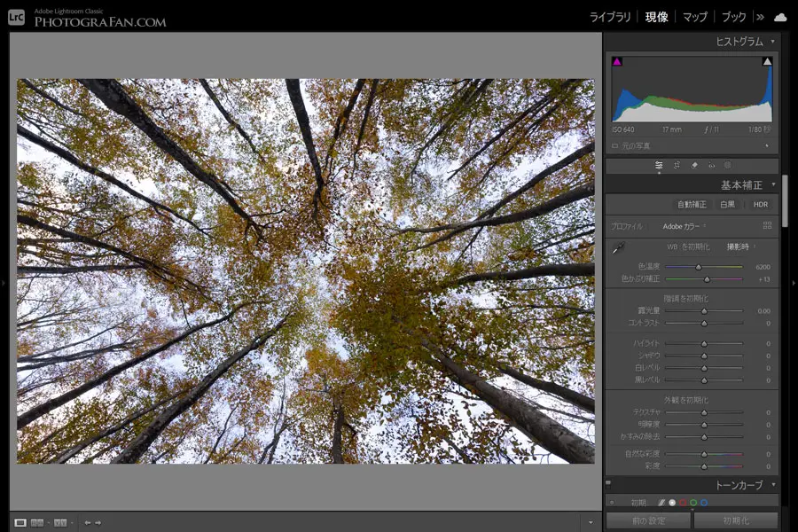Click the 色かぶり補正 slider handle
798x532 pixels.
pos(707,279)
